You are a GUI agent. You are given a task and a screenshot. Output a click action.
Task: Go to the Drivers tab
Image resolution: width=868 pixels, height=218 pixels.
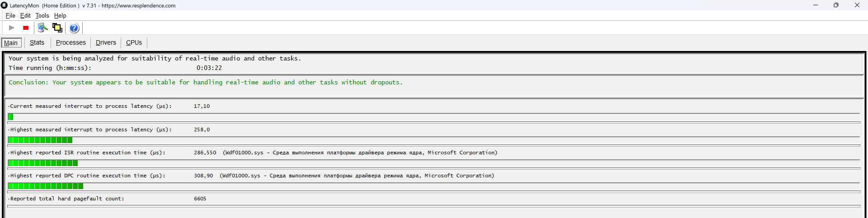(106, 42)
